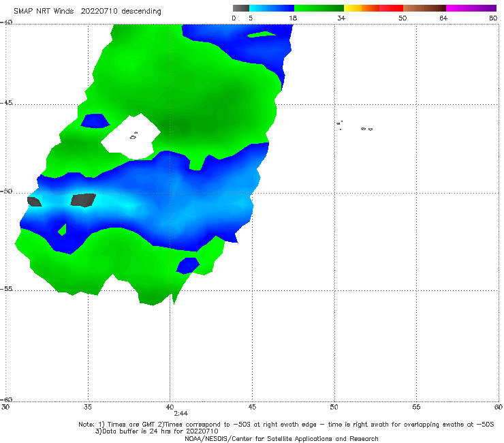Click the green 18-34 color bar segment
504x443 pixels.
coord(319,8)
